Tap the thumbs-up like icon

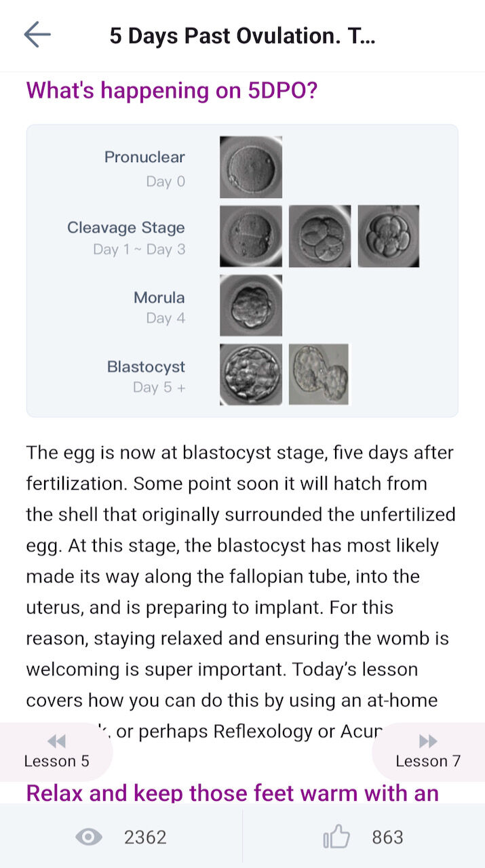tap(336, 837)
